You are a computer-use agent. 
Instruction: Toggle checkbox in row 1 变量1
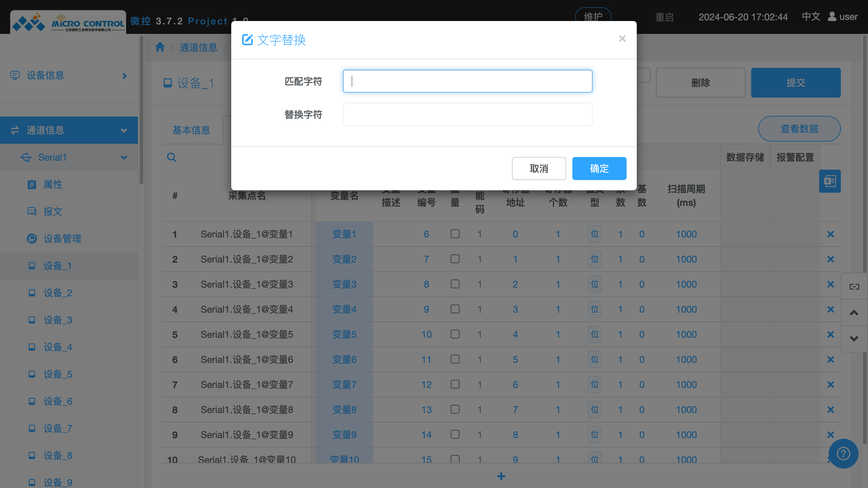pos(455,234)
